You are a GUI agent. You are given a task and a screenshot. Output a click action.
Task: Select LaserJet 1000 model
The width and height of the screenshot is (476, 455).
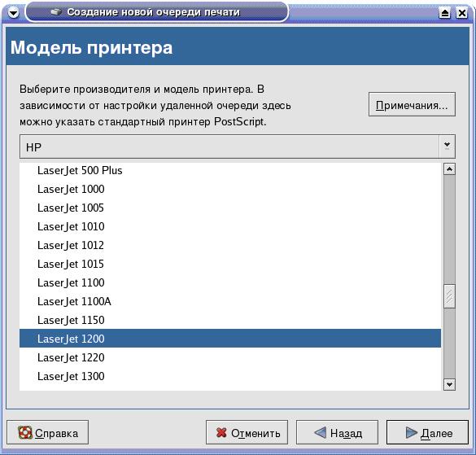pyautogui.click(x=230, y=189)
